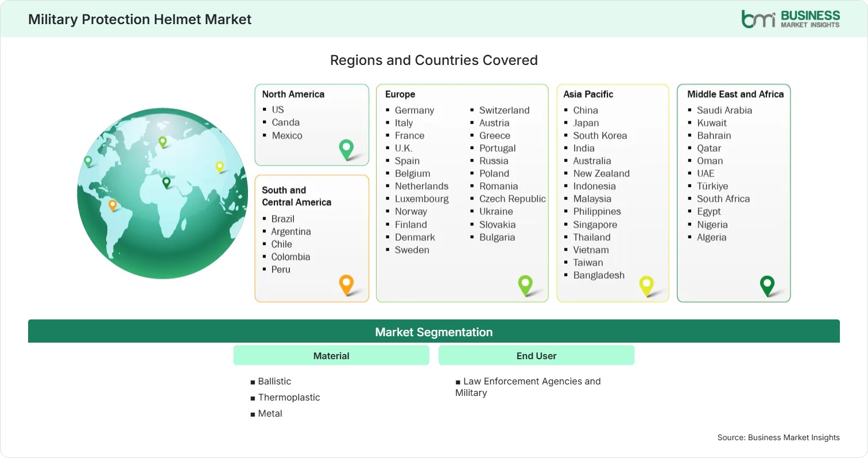868x458 pixels.
Task: Click the "Military Protection Helmet Market" title
Action: pos(139,19)
